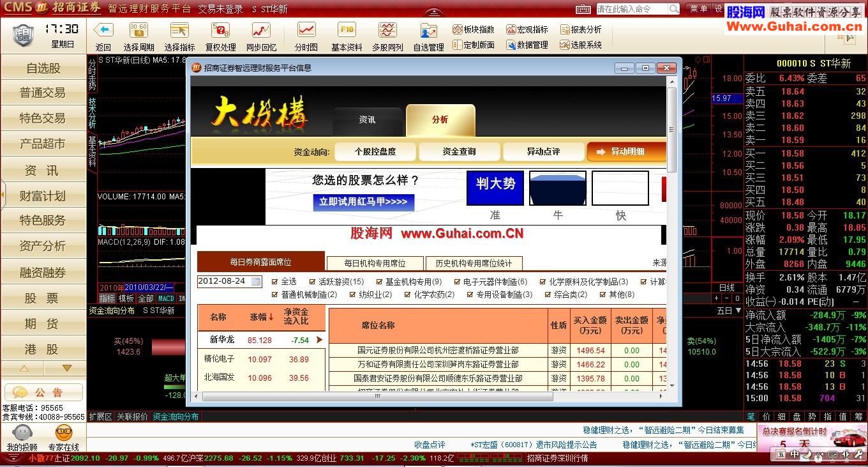Screen dimensions: 868x467
Task: Select the 历史机构专用席位统计 tab
Action: click(474, 263)
